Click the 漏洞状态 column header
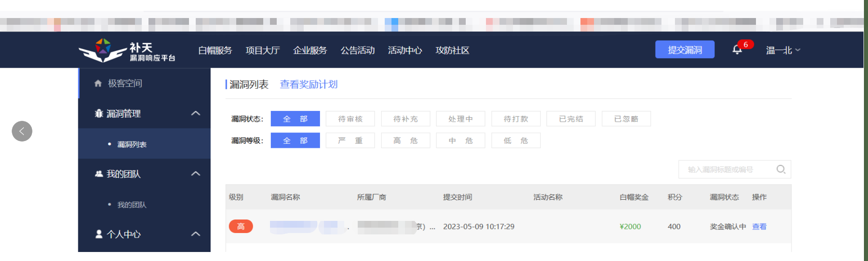This screenshot has width=868, height=261. (x=724, y=197)
